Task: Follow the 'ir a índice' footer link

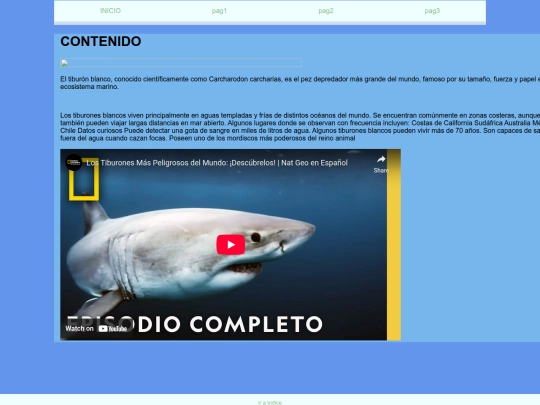Action: pos(270,402)
